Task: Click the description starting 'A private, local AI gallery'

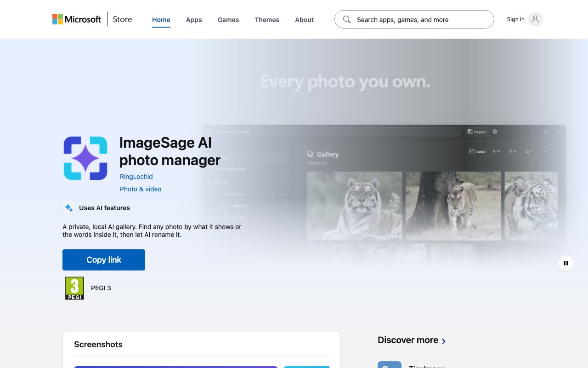Action: click(152, 230)
